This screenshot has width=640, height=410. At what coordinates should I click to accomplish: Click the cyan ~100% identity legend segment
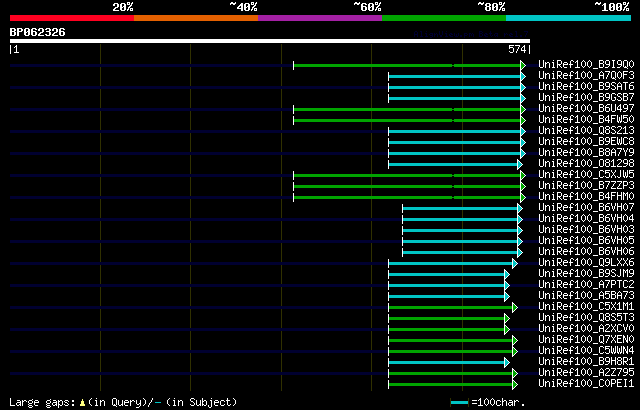(x=569, y=18)
